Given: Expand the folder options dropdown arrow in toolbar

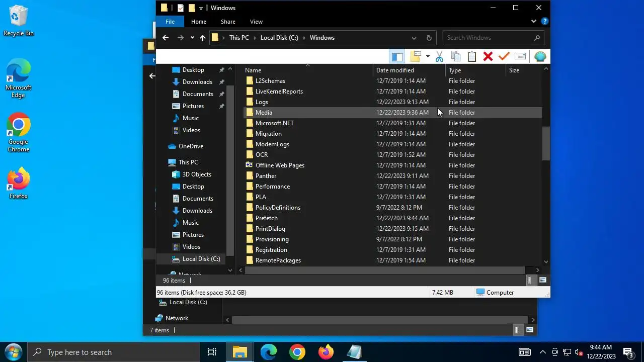Looking at the screenshot, I should click(x=428, y=56).
